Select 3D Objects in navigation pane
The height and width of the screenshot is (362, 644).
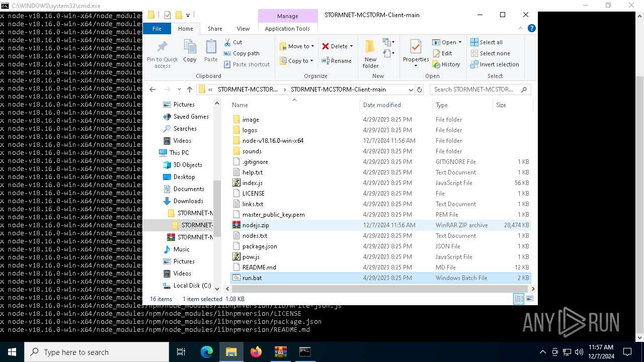[188, 165]
